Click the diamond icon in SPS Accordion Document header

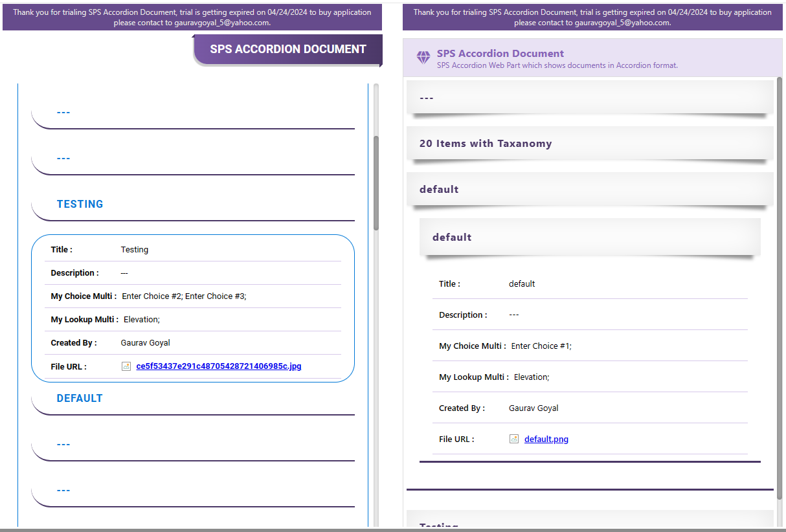click(423, 58)
